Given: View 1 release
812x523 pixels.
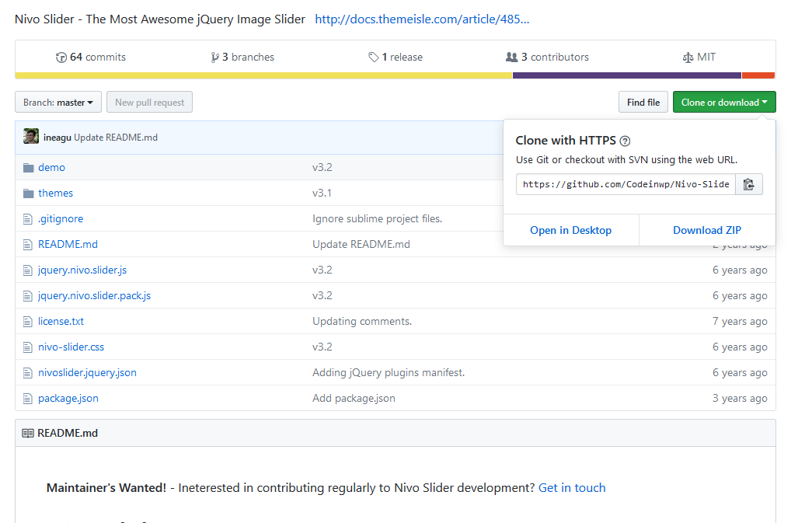Looking at the screenshot, I should click(x=396, y=57).
